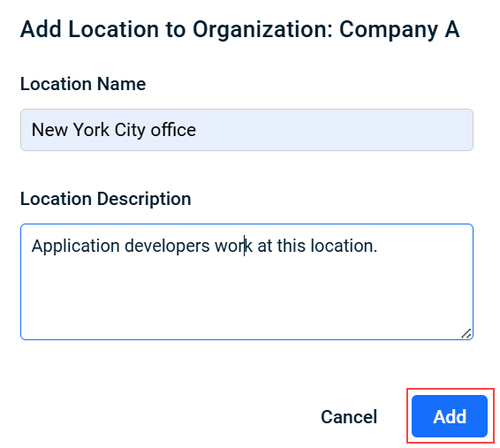Click inside the Location Description textarea
The height and width of the screenshot is (448, 500).
[246, 282]
